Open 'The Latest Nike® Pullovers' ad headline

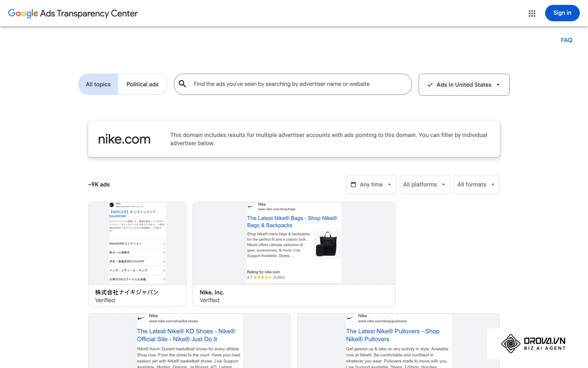pos(392,335)
